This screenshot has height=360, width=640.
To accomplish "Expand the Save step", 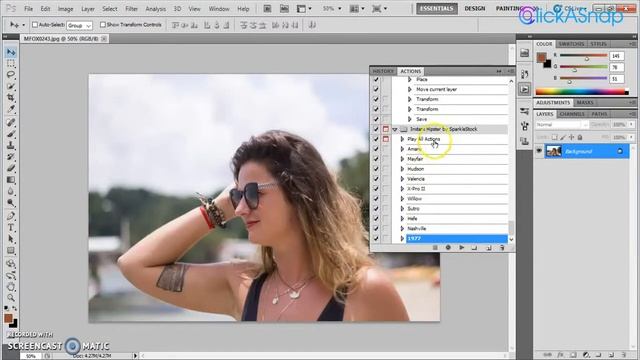I will [409, 119].
